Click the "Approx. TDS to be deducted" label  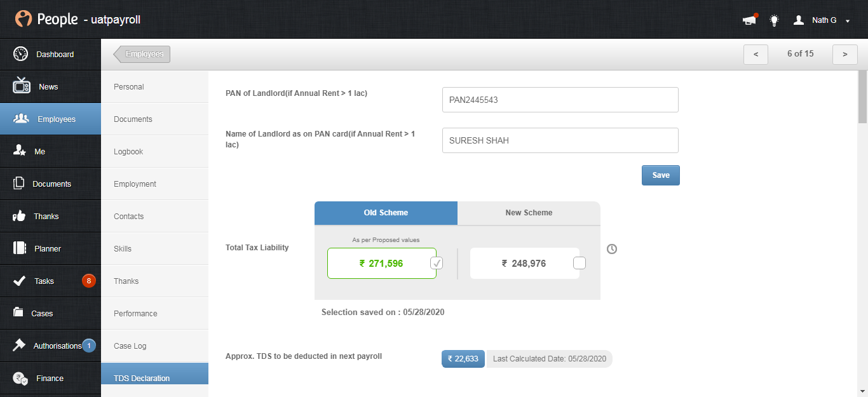tap(304, 356)
